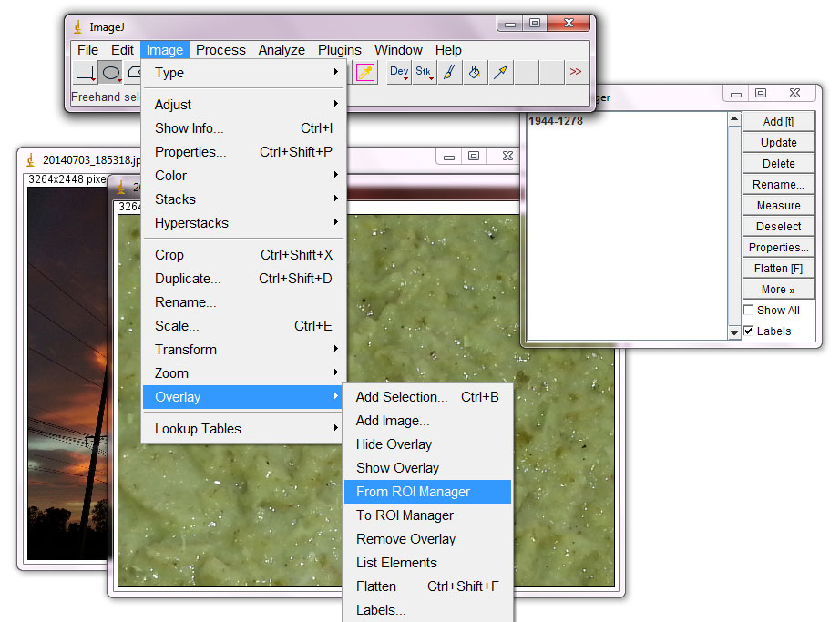Select the oval selection tool

click(x=111, y=72)
